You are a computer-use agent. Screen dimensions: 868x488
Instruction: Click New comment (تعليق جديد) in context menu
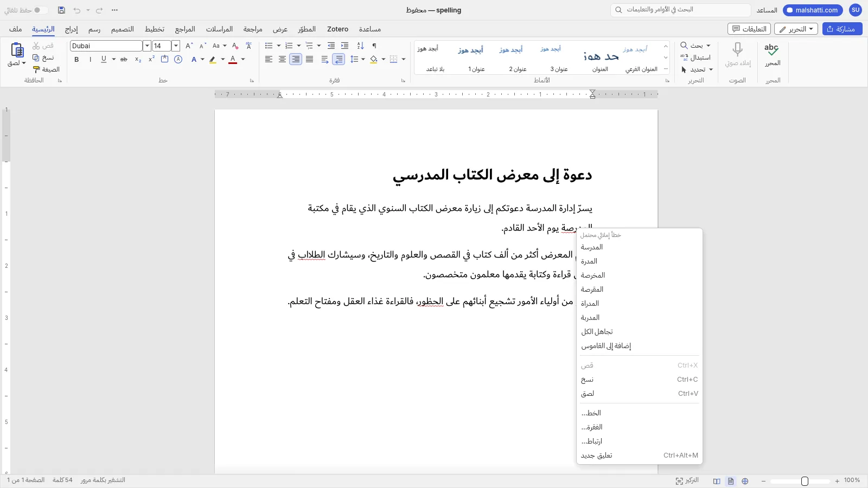[x=640, y=455]
